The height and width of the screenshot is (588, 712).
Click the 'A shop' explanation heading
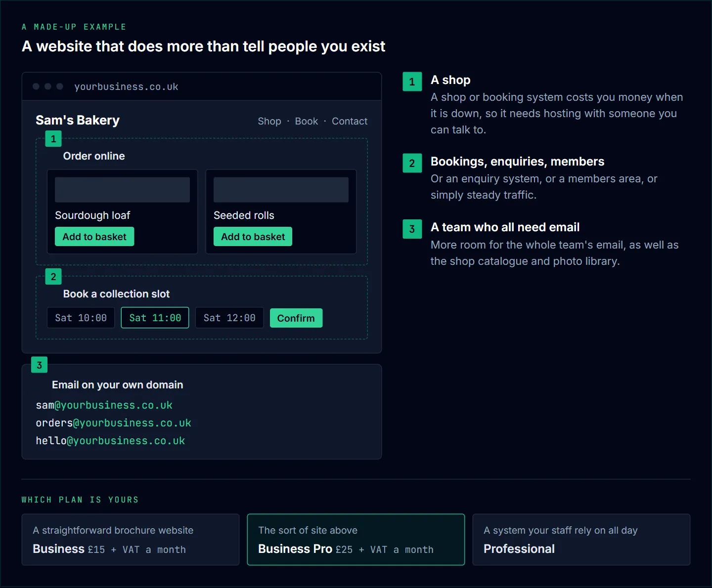[x=450, y=80]
